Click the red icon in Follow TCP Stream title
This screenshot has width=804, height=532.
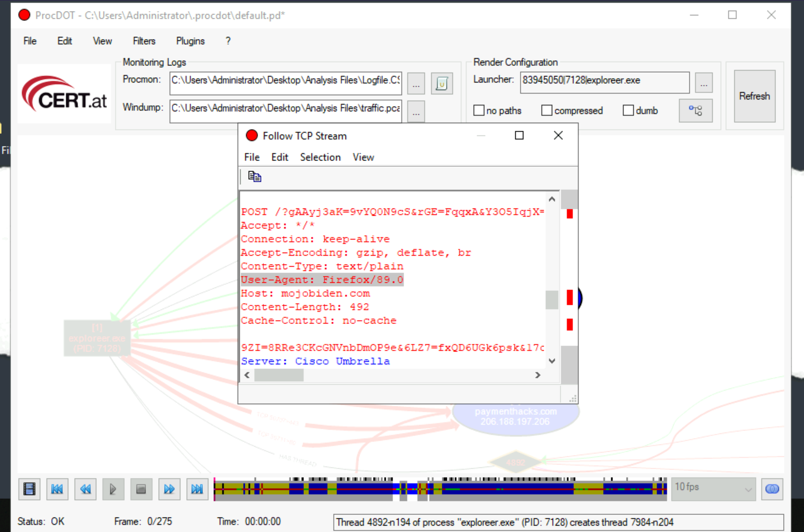252,135
